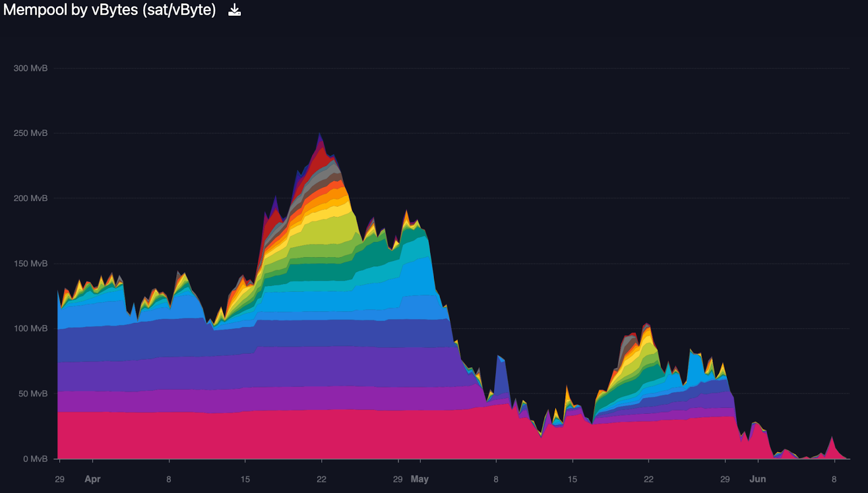Click the 0 MvB y-axis label
This screenshot has width=868, height=493.
(35, 459)
